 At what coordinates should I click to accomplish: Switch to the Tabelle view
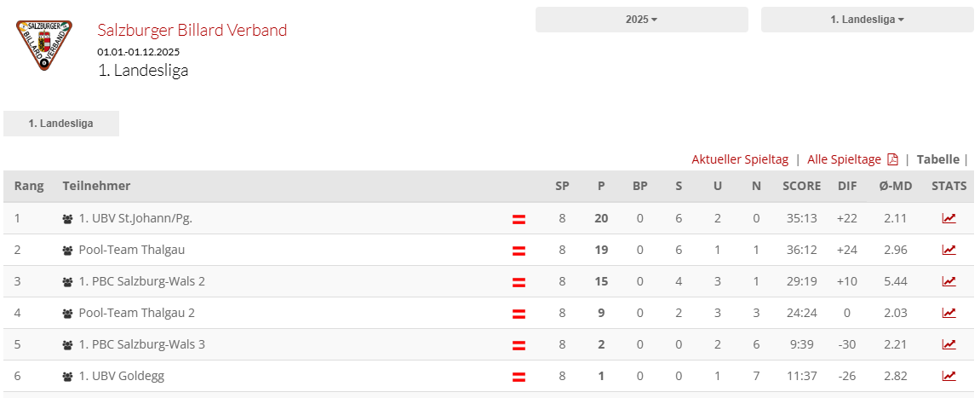[937, 159]
